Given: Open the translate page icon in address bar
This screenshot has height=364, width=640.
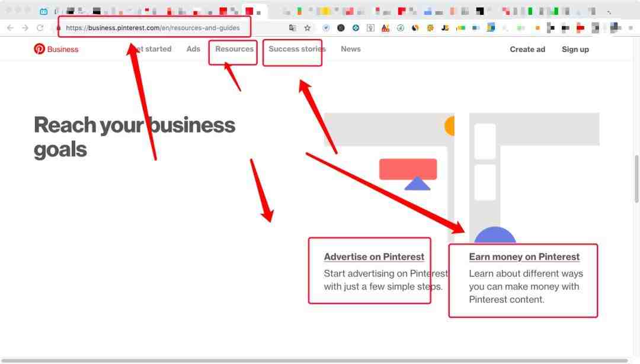Looking at the screenshot, I should 292,28.
